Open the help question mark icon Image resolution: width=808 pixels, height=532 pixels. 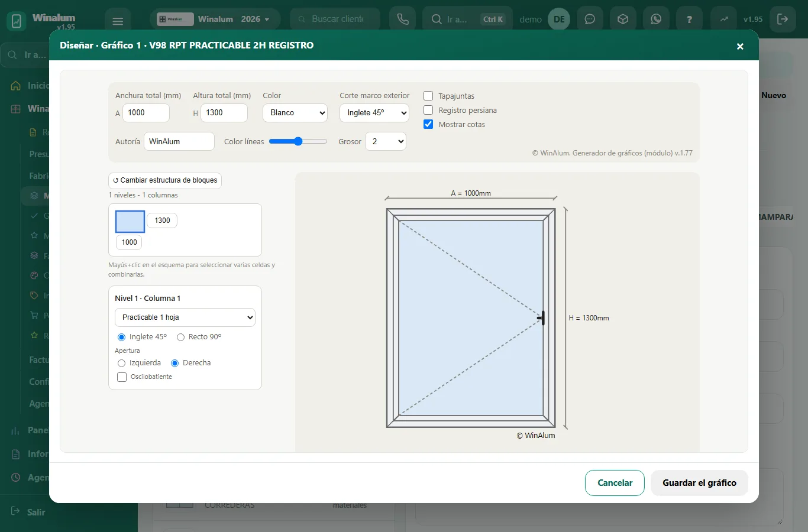689,19
